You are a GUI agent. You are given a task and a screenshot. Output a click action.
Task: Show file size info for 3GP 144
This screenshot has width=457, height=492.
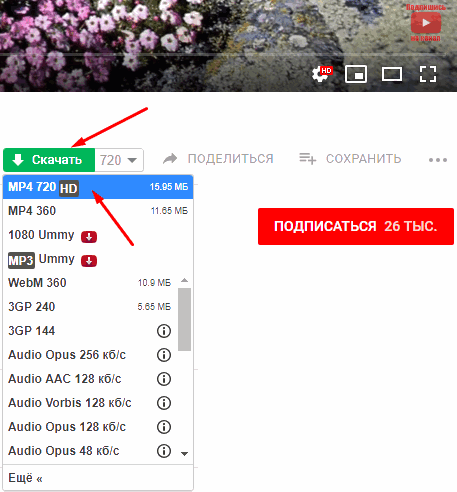point(164,331)
